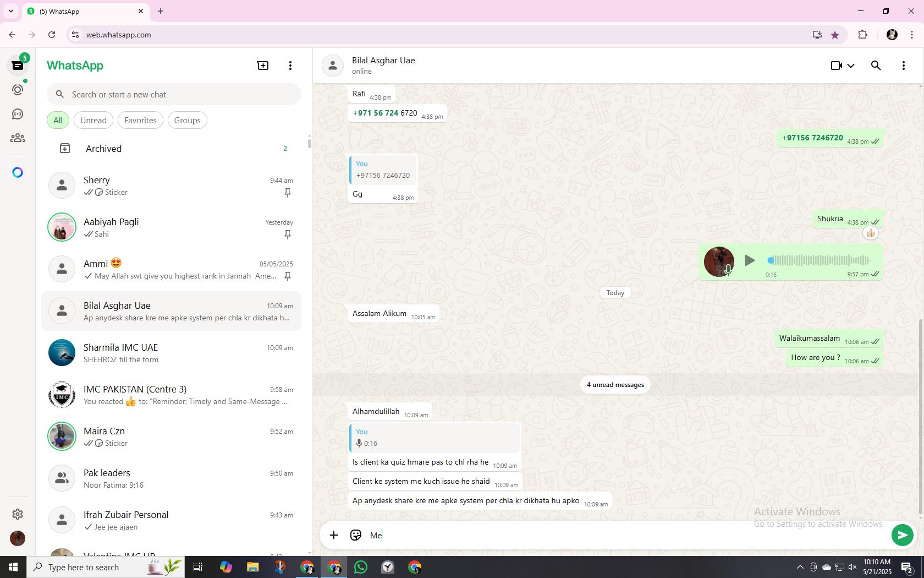
Task: Search within this chat using magnifier icon
Action: point(876,66)
